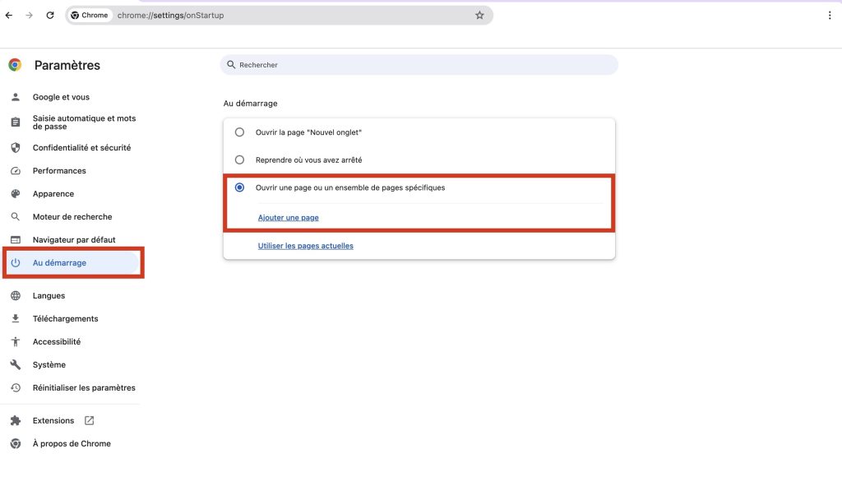
Task: Click the Langues globe icon
Action: (x=15, y=295)
